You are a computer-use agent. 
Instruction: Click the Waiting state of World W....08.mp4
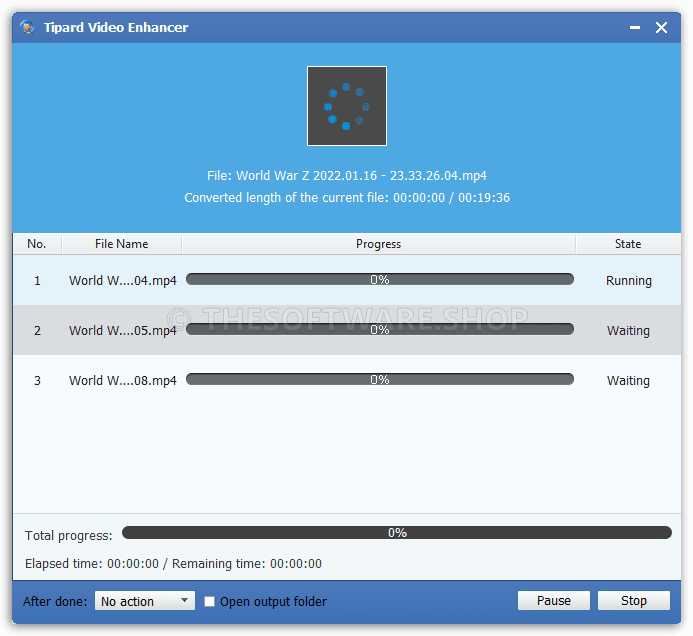(x=628, y=381)
